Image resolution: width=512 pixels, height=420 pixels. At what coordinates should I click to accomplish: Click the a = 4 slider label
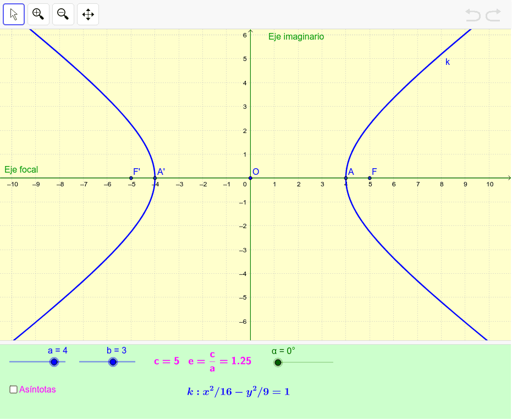click(58, 351)
